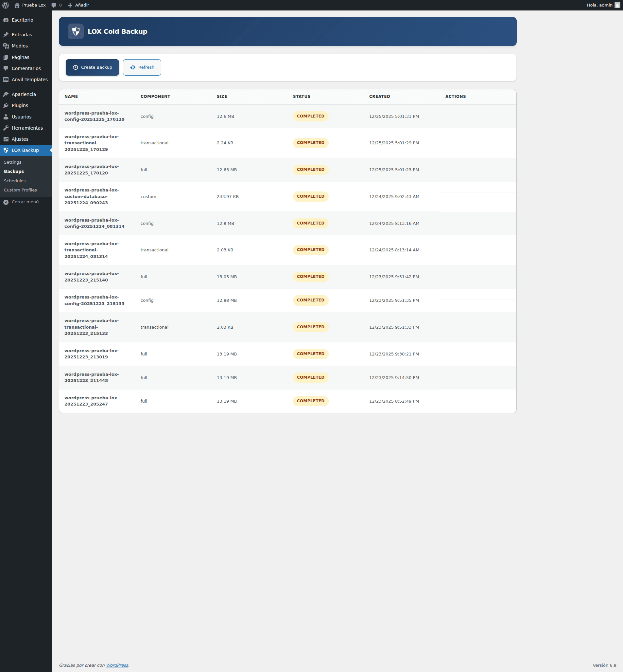Open the LOX Backup shield icon in sidebar
This screenshot has width=623, height=672.
coord(6,150)
